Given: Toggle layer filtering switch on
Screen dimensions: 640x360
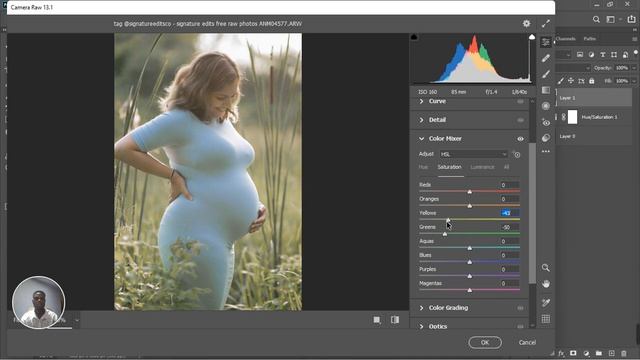Looking at the screenshot, I should (x=636, y=53).
